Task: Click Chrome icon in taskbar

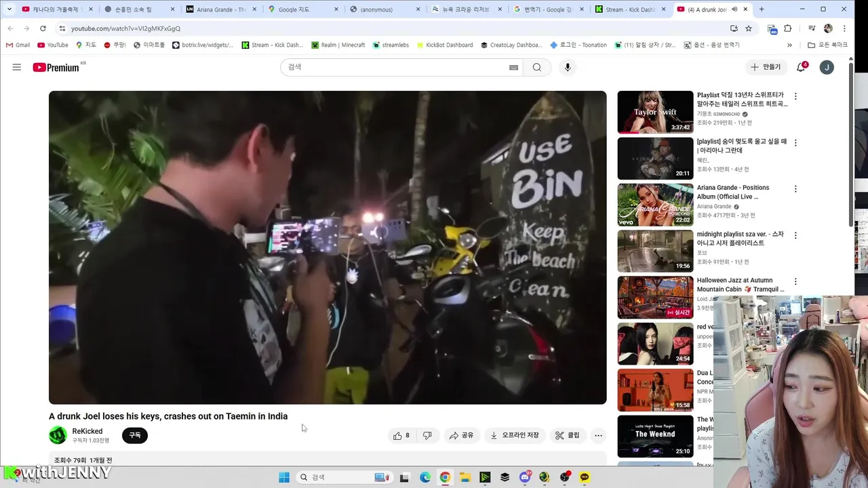Action: click(445, 477)
